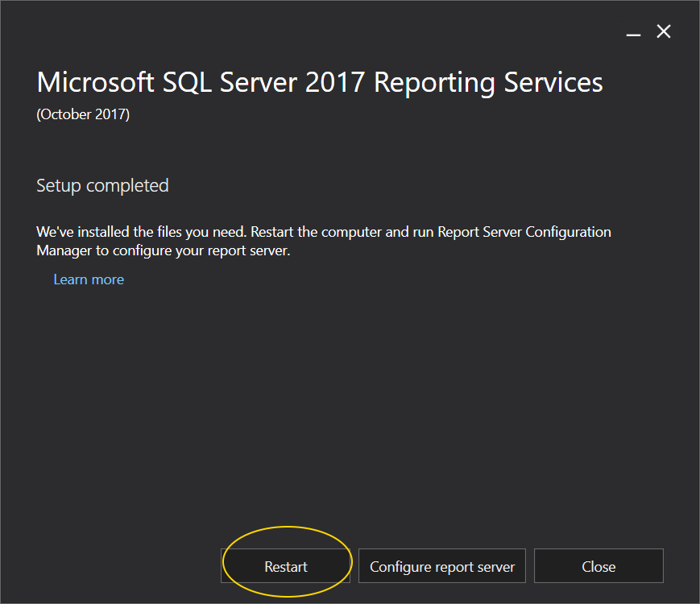Follow the Learn more link
Image resolution: width=700 pixels, height=604 pixels.
(x=89, y=279)
